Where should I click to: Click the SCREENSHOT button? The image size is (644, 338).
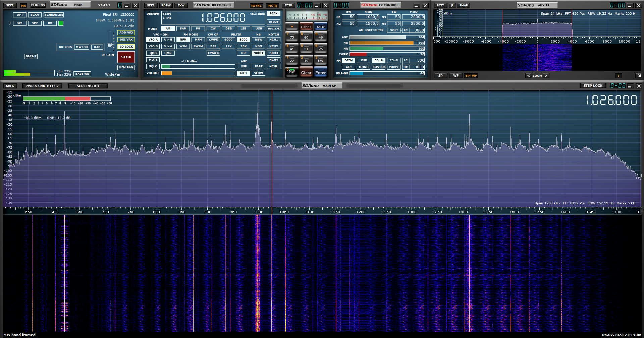click(88, 86)
